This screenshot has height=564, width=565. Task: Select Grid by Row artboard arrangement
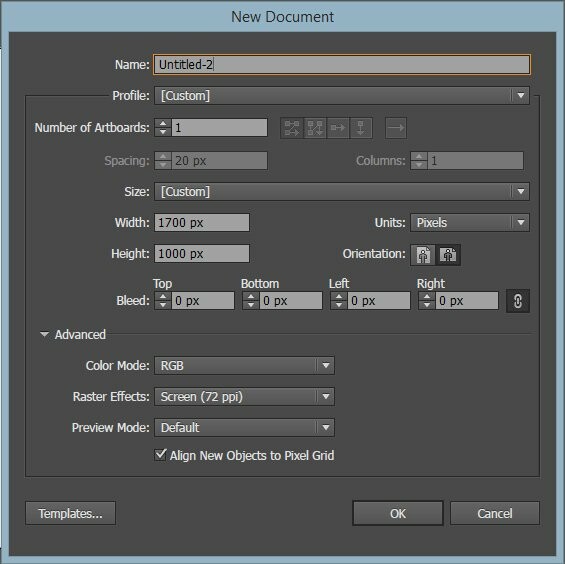coord(292,128)
